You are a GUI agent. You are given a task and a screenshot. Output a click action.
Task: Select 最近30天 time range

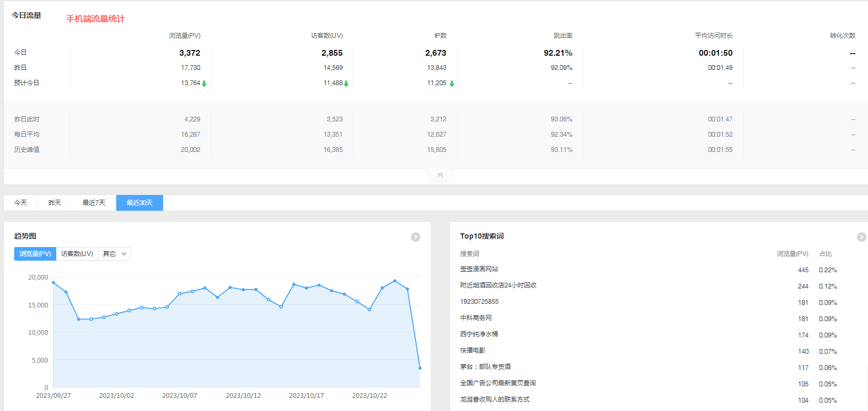tap(139, 203)
